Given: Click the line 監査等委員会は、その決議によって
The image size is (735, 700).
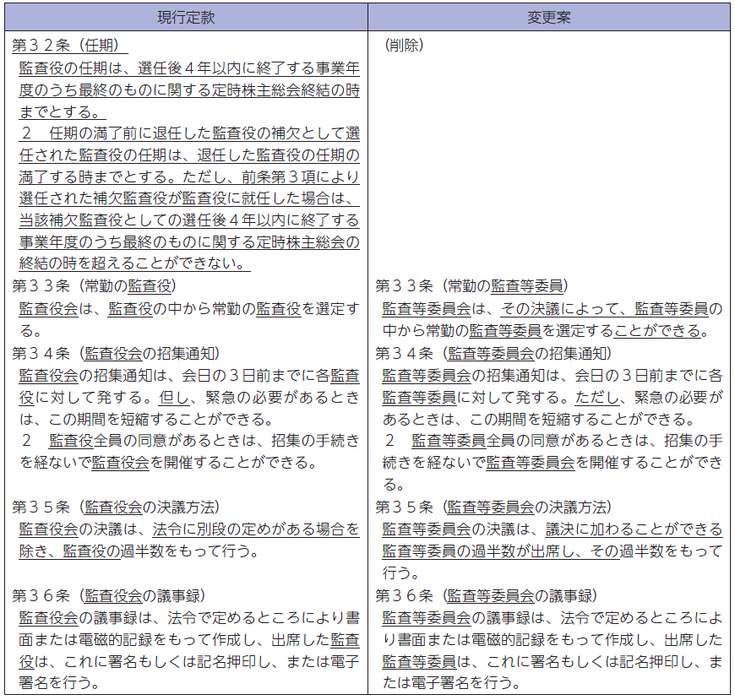Looking at the screenshot, I should tap(553, 309).
